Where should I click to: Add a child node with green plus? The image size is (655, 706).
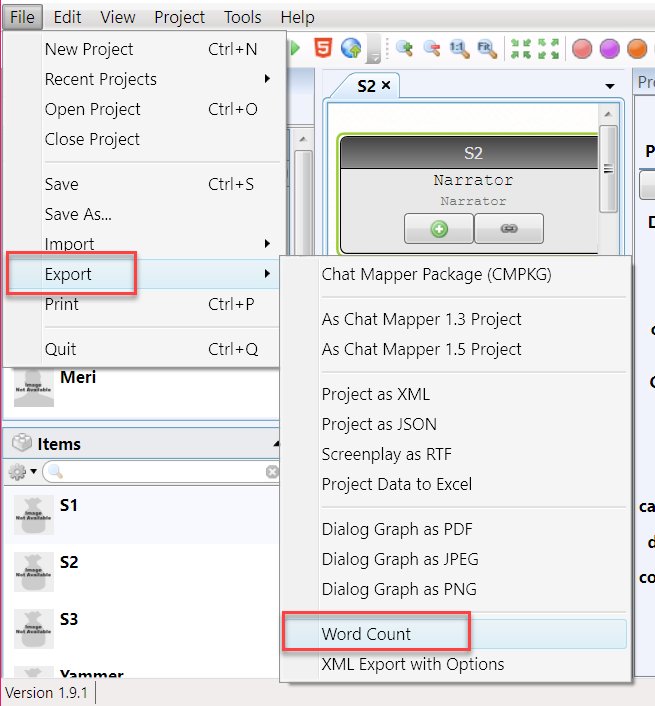439,229
